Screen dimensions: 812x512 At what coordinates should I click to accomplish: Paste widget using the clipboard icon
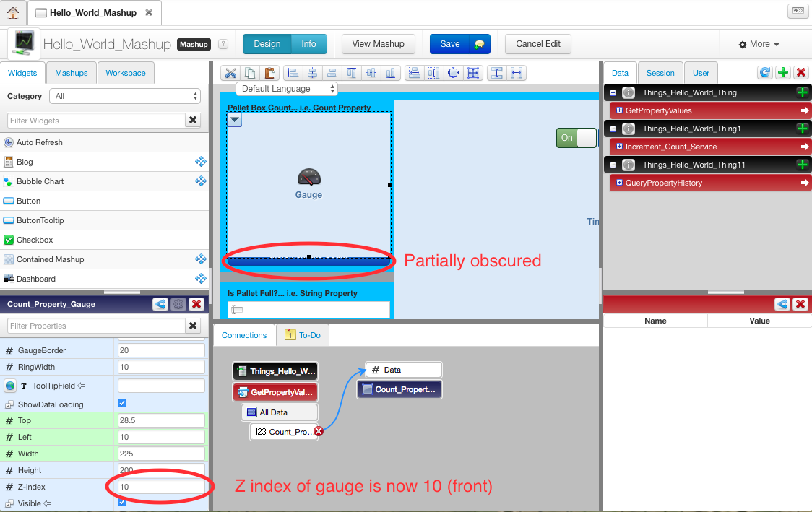269,73
